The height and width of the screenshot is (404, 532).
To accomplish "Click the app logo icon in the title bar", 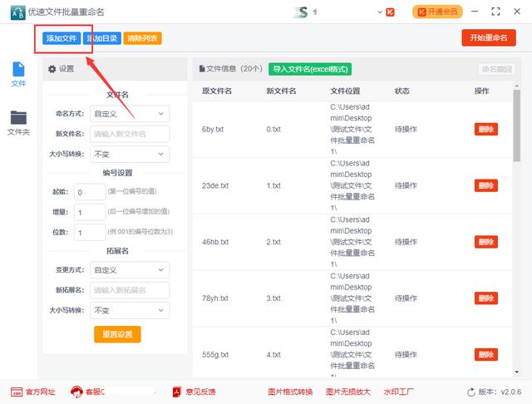I will [18, 12].
